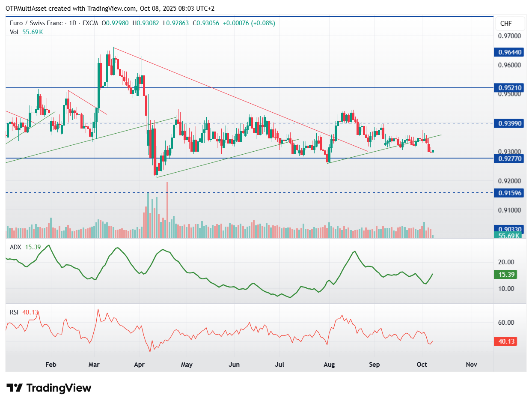Screen dimensions: 532x404
Task: Click the May label on time axis
Action: point(187,365)
